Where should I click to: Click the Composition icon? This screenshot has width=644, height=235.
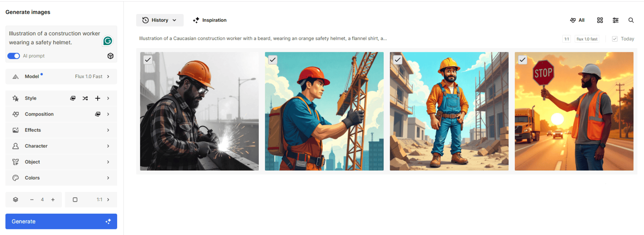pos(16,114)
